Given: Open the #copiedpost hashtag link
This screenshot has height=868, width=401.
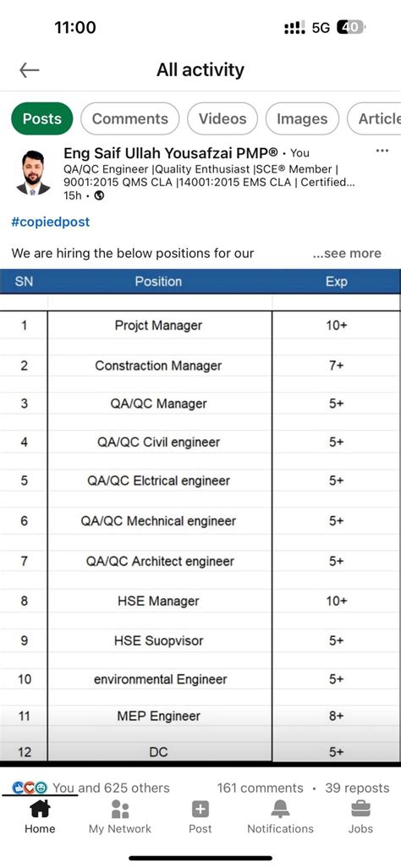Looking at the screenshot, I should coord(51,222).
